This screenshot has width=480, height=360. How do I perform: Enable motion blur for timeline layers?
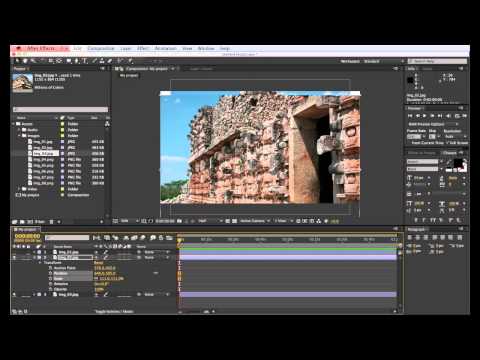(143, 238)
